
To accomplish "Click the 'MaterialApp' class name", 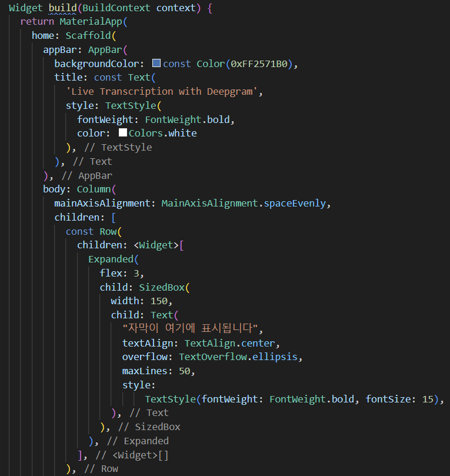I will pos(91,22).
